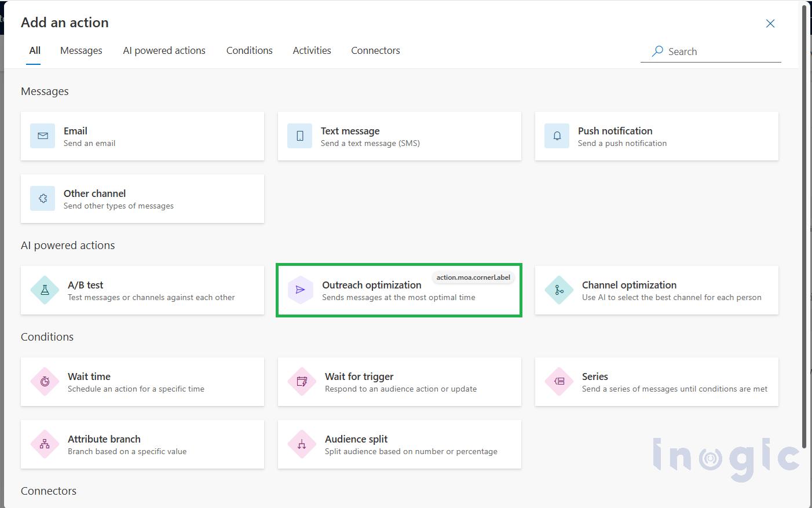Click the Channel optimization branch icon
812x508 pixels.
(559, 290)
